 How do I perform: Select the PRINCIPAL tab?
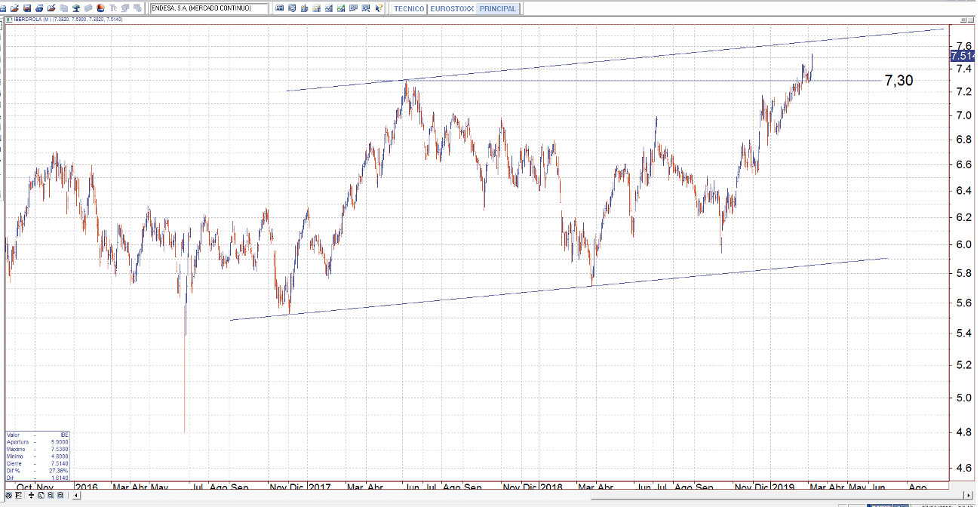pos(497,8)
